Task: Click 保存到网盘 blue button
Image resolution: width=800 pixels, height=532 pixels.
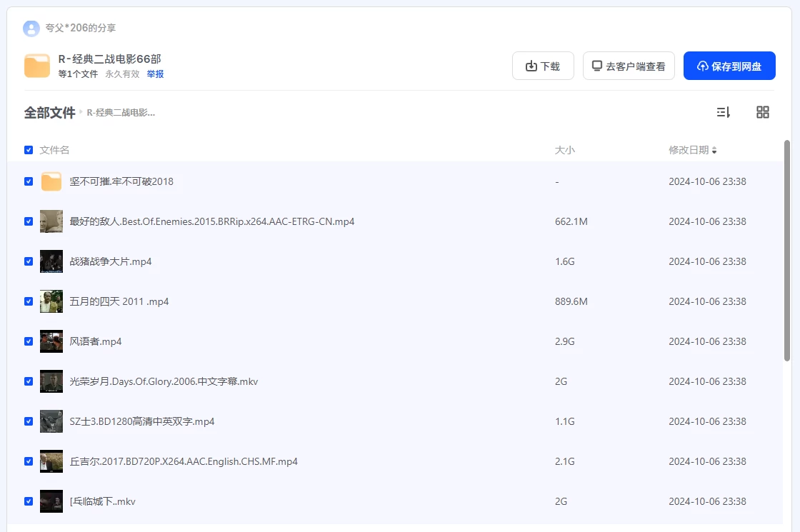Action: pos(729,66)
